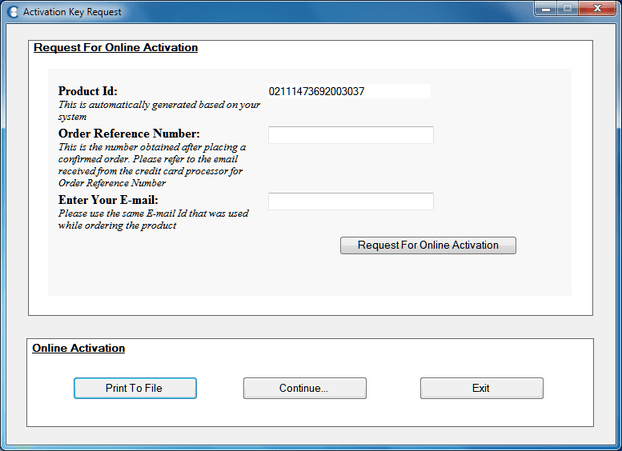Click the maximize button in title bar
622x451 pixels.
pos(568,9)
